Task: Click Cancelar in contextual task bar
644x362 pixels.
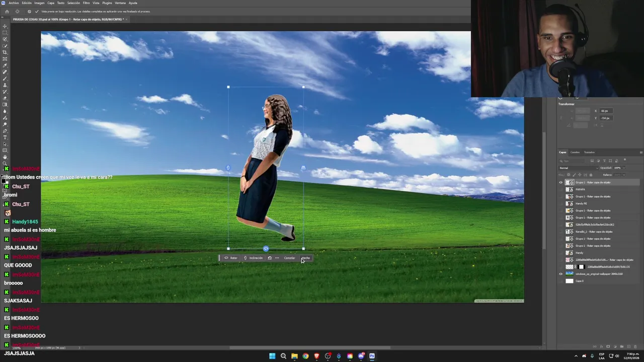Action: [289, 258]
